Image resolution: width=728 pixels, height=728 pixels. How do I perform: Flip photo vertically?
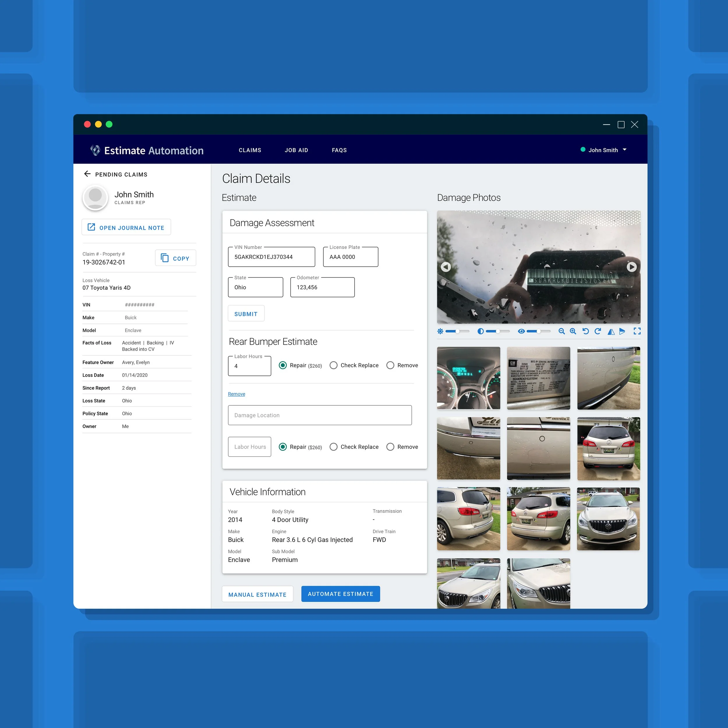[622, 331]
